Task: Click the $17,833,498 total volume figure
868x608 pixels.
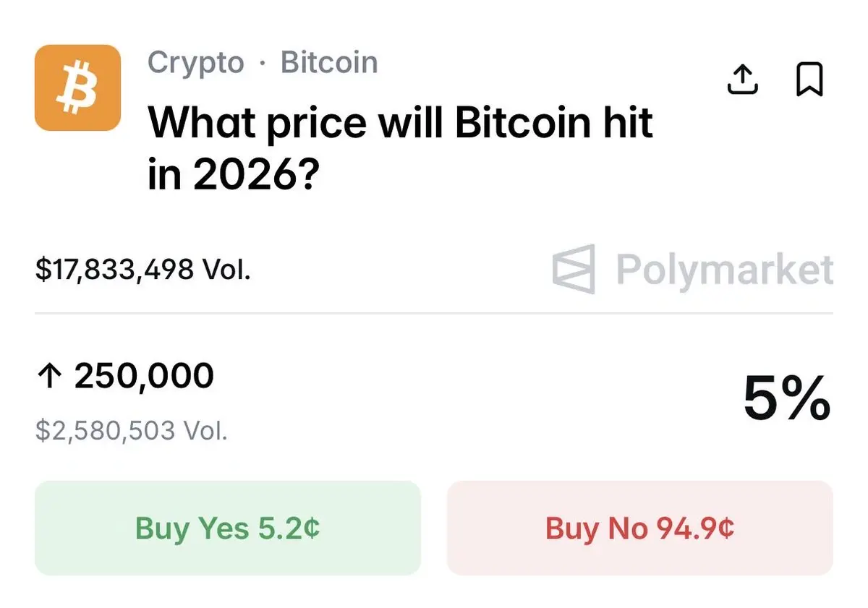Action: click(x=114, y=270)
